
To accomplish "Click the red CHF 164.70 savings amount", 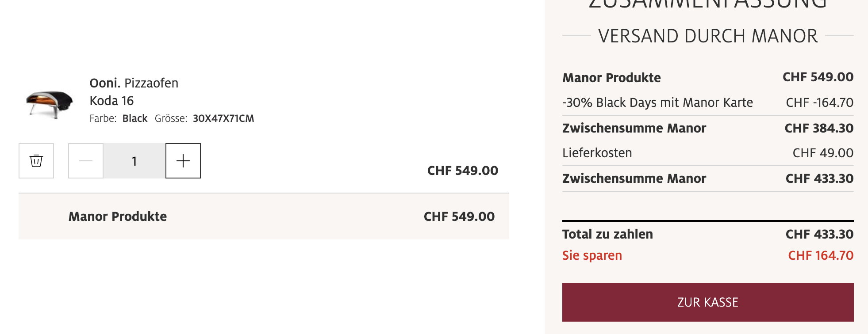I will (x=821, y=255).
